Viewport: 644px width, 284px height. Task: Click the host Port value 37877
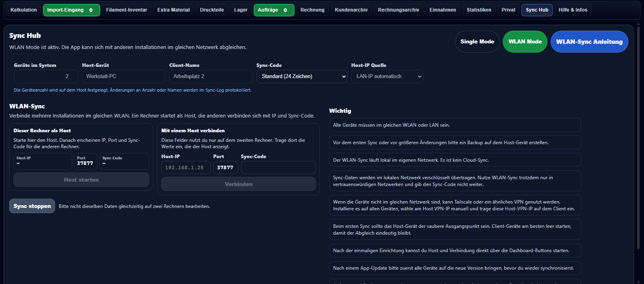(x=85, y=163)
